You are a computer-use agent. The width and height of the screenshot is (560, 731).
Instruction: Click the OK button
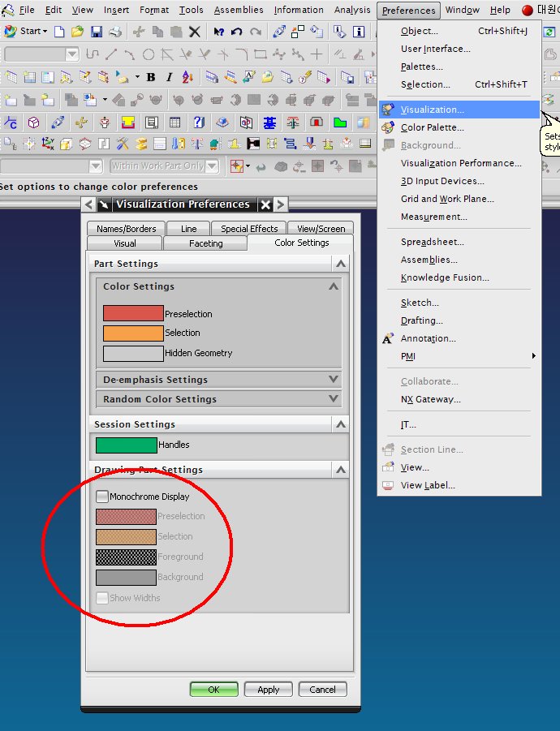coord(213,690)
